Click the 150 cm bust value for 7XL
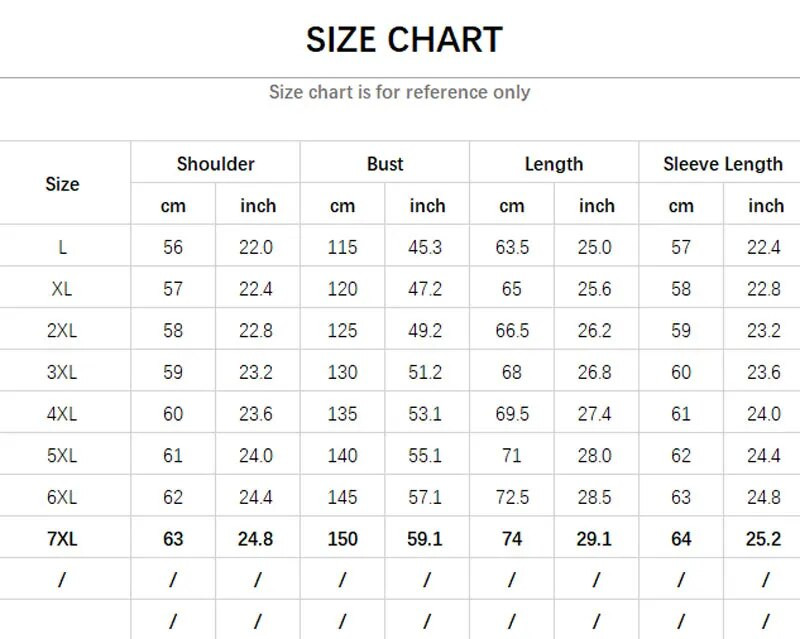 [342, 539]
